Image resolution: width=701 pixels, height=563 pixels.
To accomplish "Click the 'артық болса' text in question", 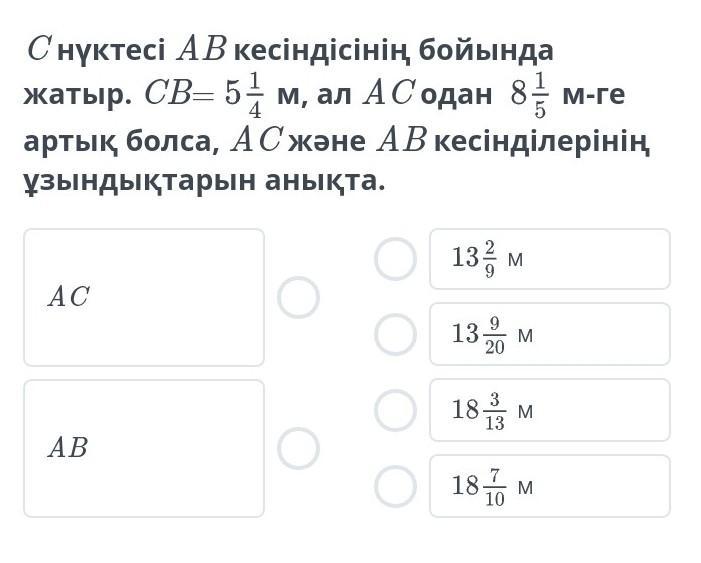I will pos(120,141).
